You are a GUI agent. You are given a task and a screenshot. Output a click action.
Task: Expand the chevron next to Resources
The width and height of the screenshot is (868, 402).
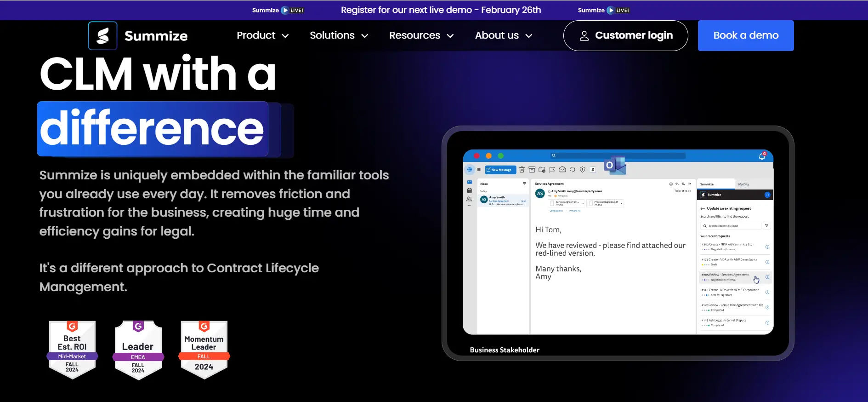[450, 36]
